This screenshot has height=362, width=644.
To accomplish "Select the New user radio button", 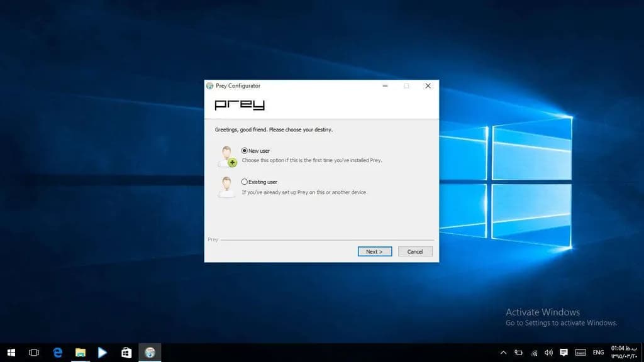I will pos(245,151).
